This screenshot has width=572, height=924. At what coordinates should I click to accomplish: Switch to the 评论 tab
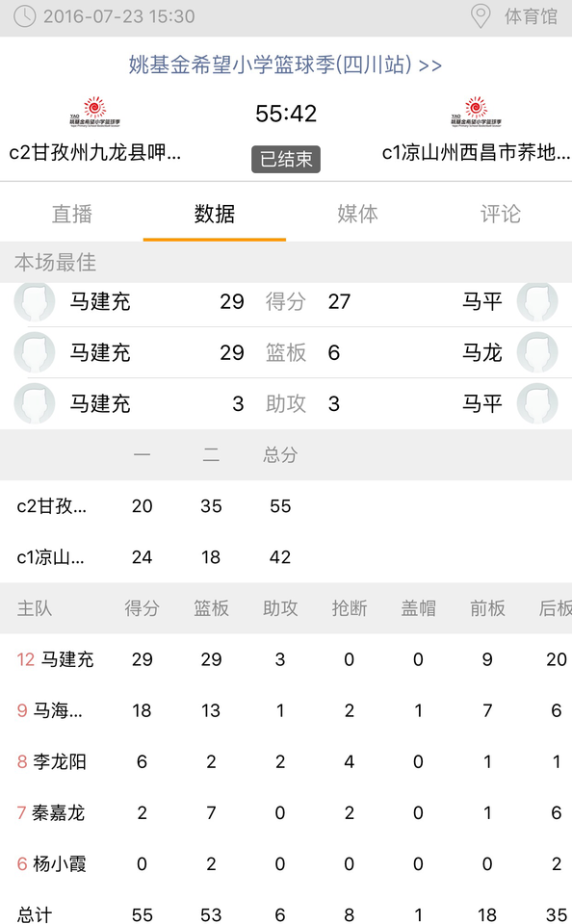501,214
